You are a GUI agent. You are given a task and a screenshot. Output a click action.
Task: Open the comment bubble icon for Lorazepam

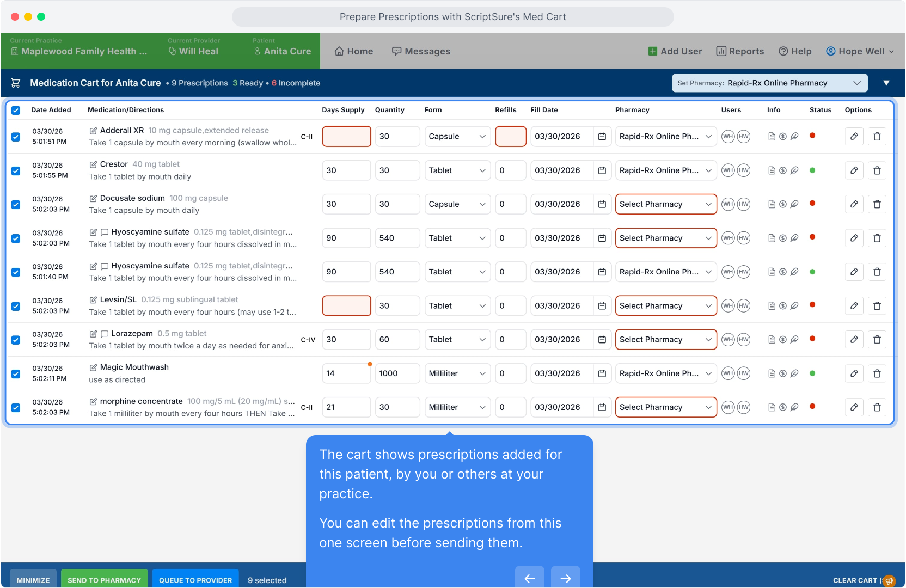coord(105,334)
